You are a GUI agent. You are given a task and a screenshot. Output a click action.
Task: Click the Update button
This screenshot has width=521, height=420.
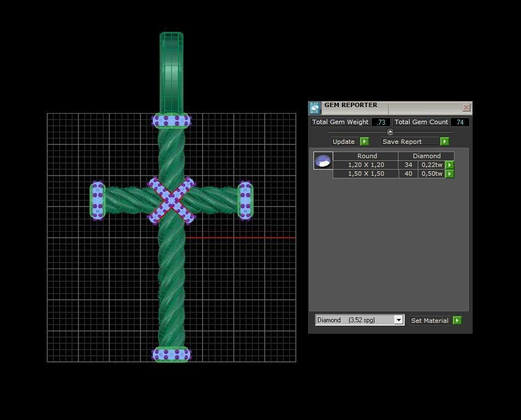coord(345,142)
